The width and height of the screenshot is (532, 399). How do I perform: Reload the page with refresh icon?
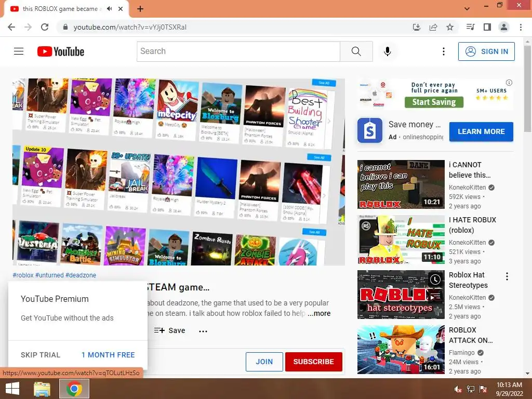tap(45, 27)
